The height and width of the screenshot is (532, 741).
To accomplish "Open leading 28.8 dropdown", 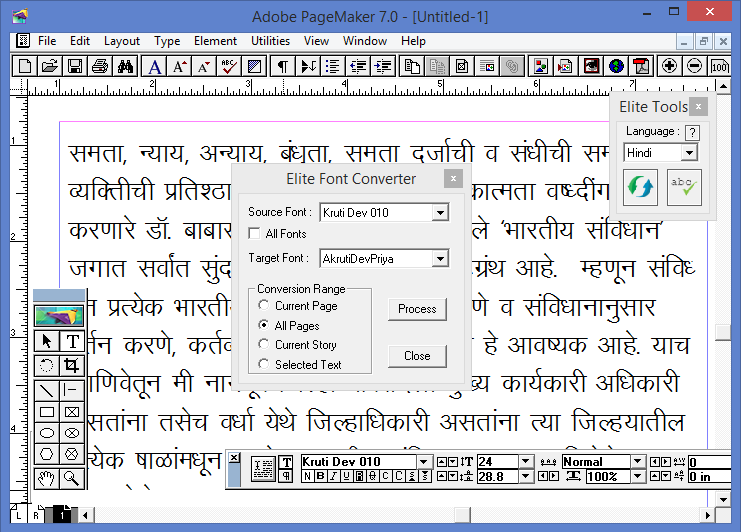I will (526, 476).
